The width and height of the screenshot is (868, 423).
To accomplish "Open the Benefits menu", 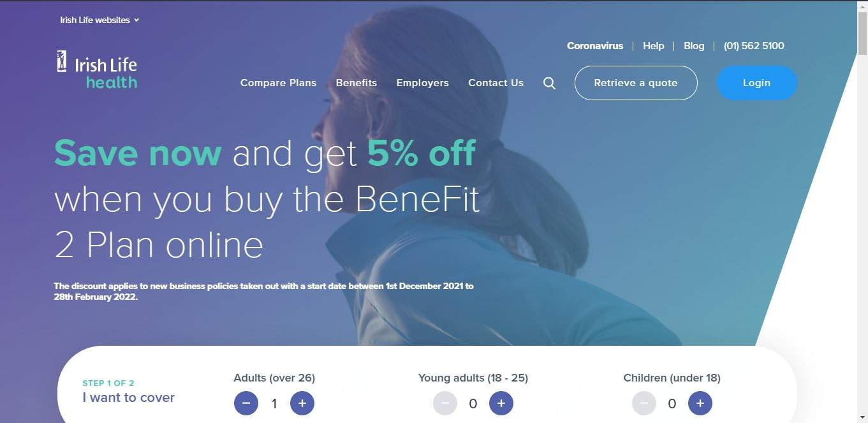I will pyautogui.click(x=356, y=83).
